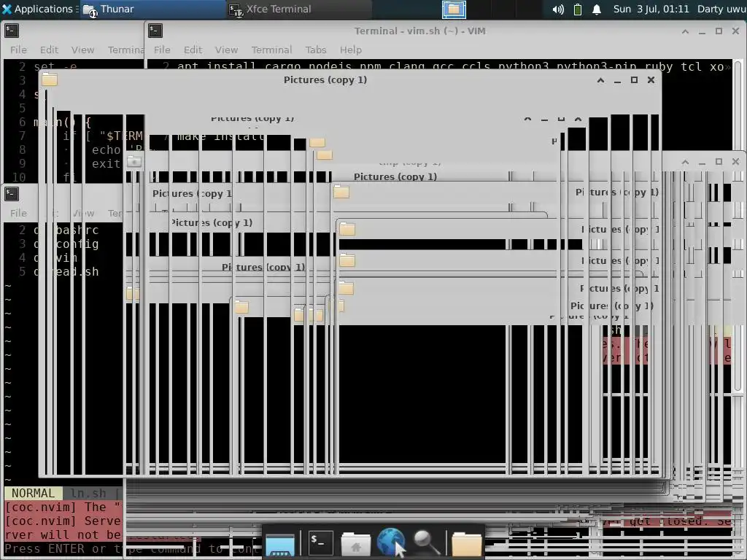Click the NORMAL mode indicator in vim
This screenshot has height=560, width=747.
point(33,493)
